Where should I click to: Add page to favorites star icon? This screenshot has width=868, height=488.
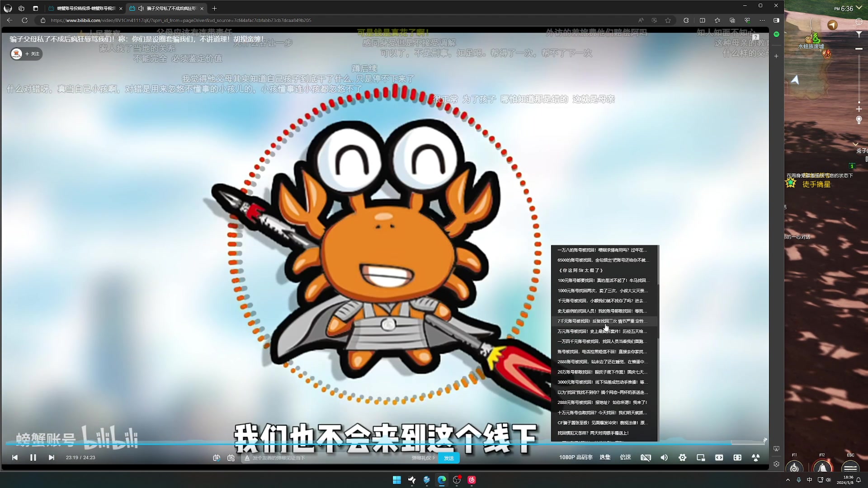668,20
